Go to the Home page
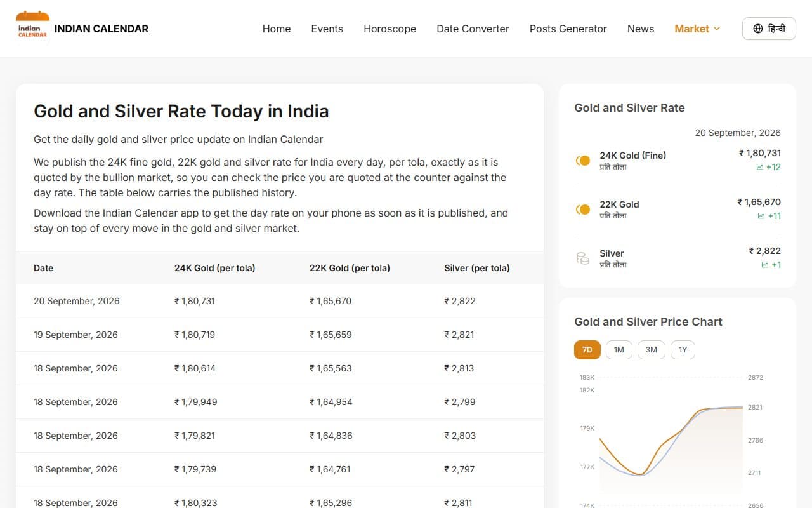 [x=277, y=29]
